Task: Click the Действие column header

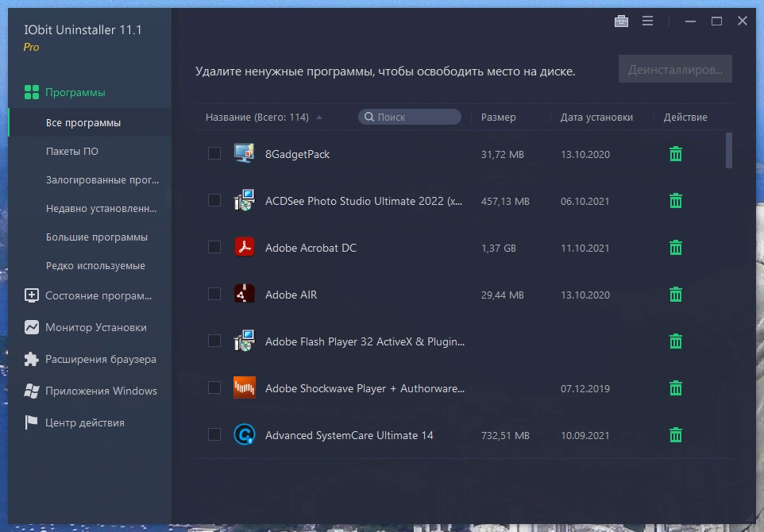Action: [685, 117]
